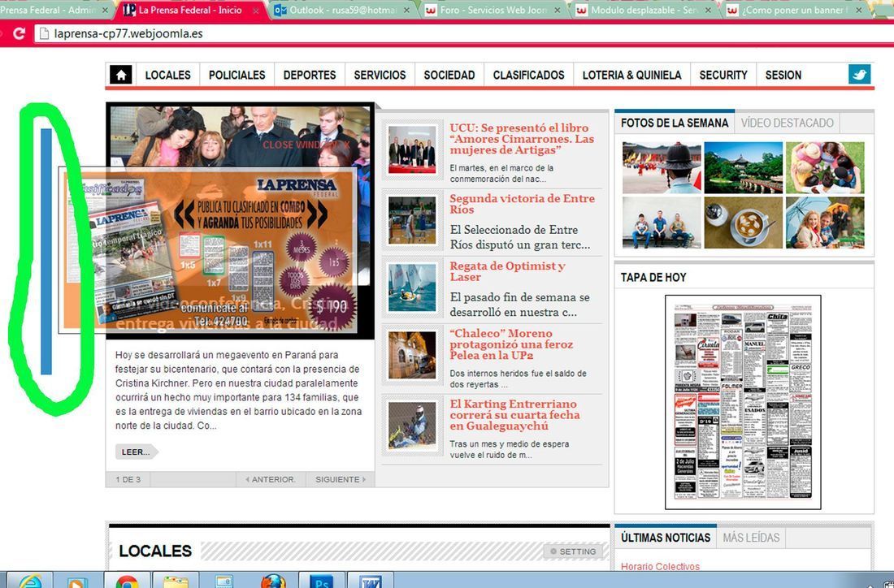Click the UCU book presentation thumbnail
This screenshot has height=588, width=894.
(x=412, y=149)
